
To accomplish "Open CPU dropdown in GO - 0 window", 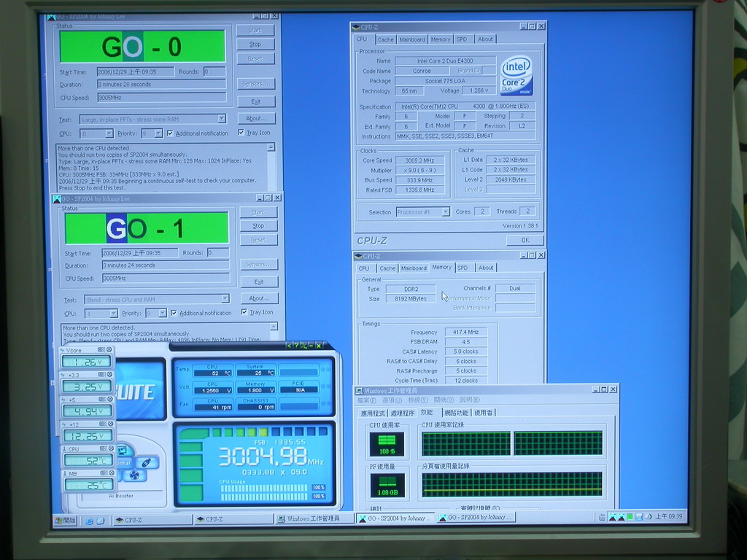I will click(109, 134).
